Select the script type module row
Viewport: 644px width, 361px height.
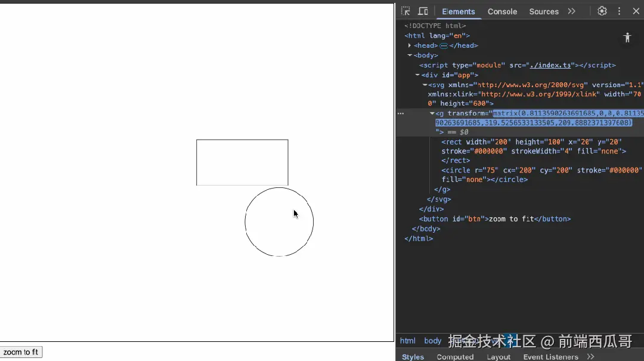coord(518,65)
